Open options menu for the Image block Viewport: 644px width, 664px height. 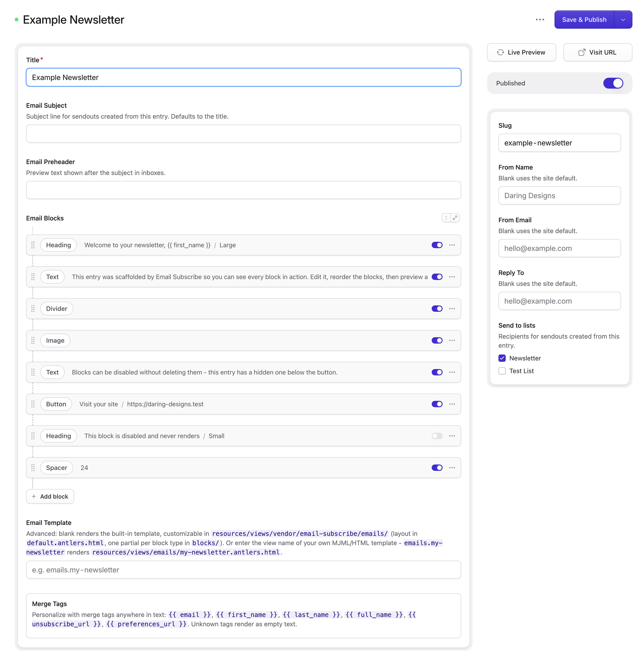pyautogui.click(x=452, y=340)
